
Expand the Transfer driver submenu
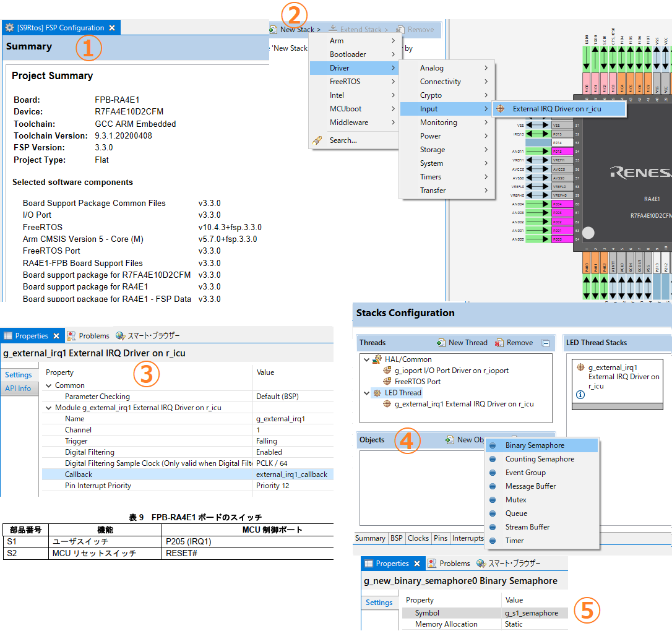[447, 191]
